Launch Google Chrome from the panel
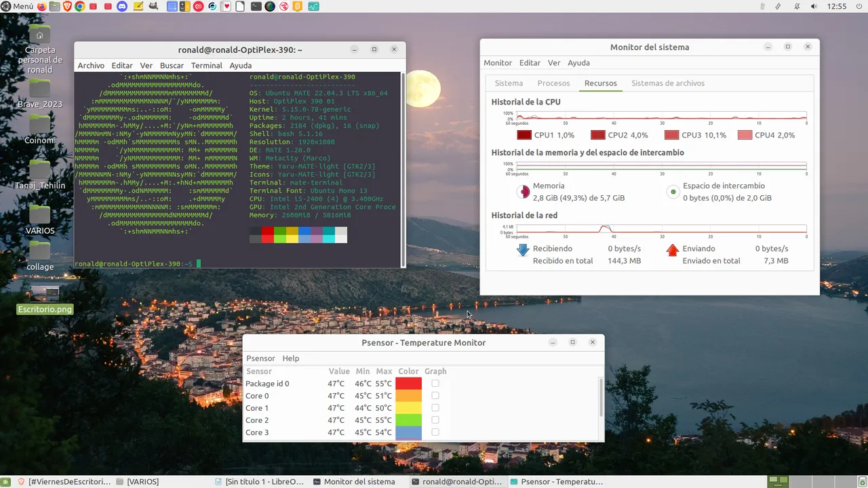The image size is (868, 488). tap(80, 6)
